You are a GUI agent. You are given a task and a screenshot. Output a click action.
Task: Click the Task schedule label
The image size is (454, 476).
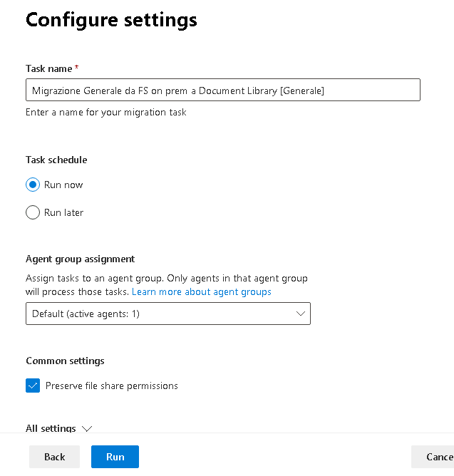coord(56,160)
